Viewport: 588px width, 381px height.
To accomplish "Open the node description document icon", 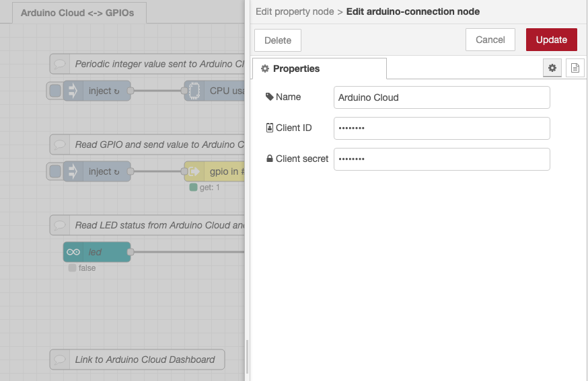I will tap(575, 68).
